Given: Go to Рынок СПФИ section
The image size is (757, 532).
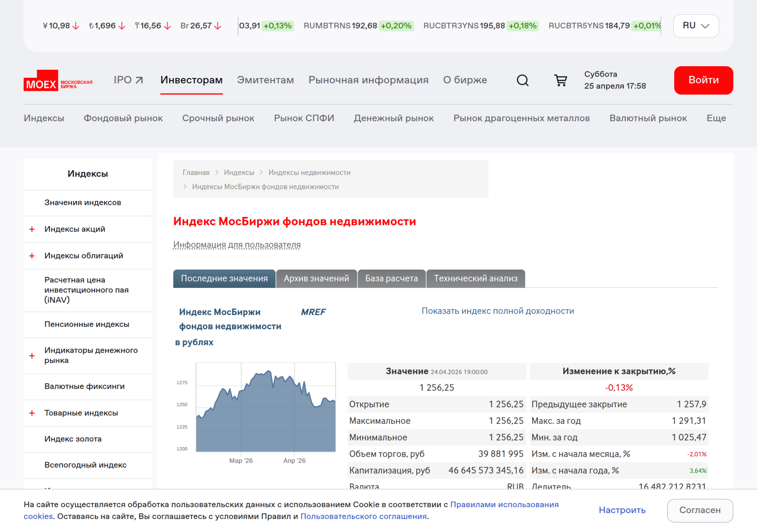Looking at the screenshot, I should click(x=304, y=118).
